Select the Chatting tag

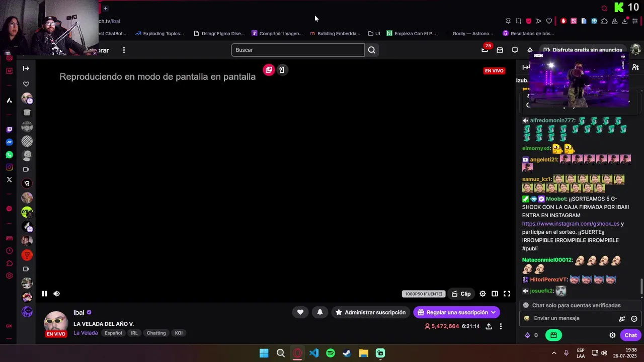[156, 333]
